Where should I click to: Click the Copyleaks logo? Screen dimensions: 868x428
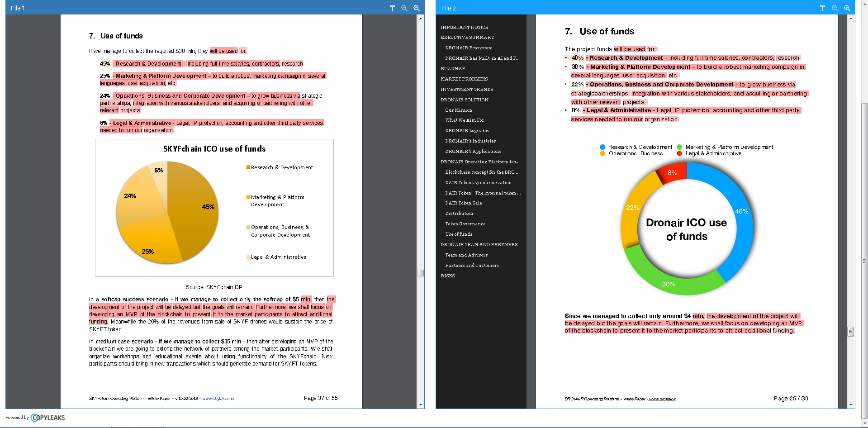click(x=47, y=418)
